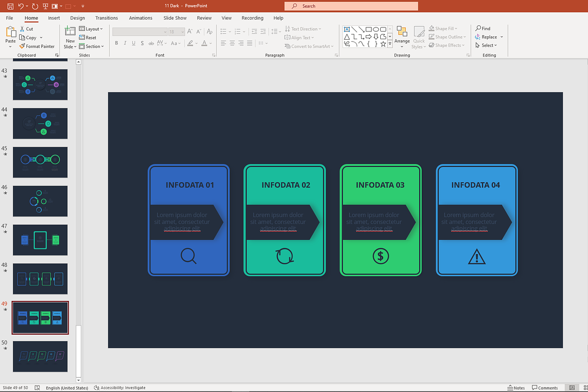Viewport: 588px width, 392px height.
Task: Pick the Freeform scribble shape
Action: [x=347, y=44]
